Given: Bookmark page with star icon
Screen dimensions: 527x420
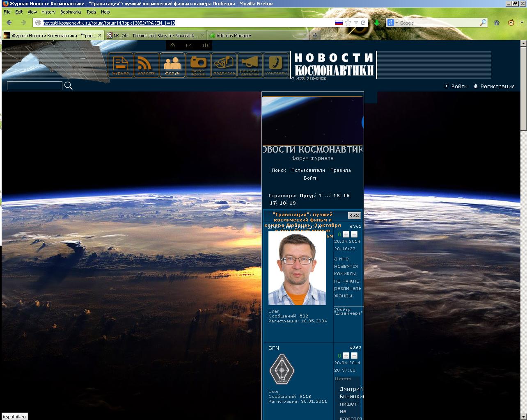Looking at the screenshot, I should click(x=348, y=23).
